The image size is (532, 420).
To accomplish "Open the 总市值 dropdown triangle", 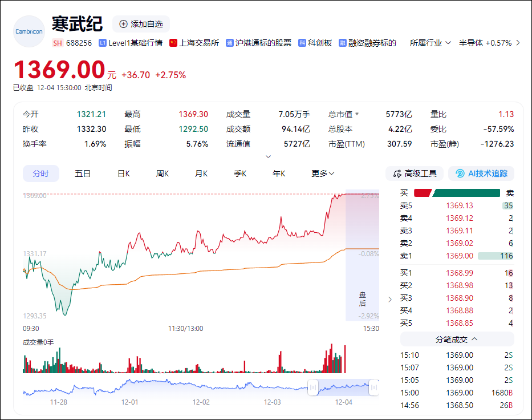I will (356, 114).
